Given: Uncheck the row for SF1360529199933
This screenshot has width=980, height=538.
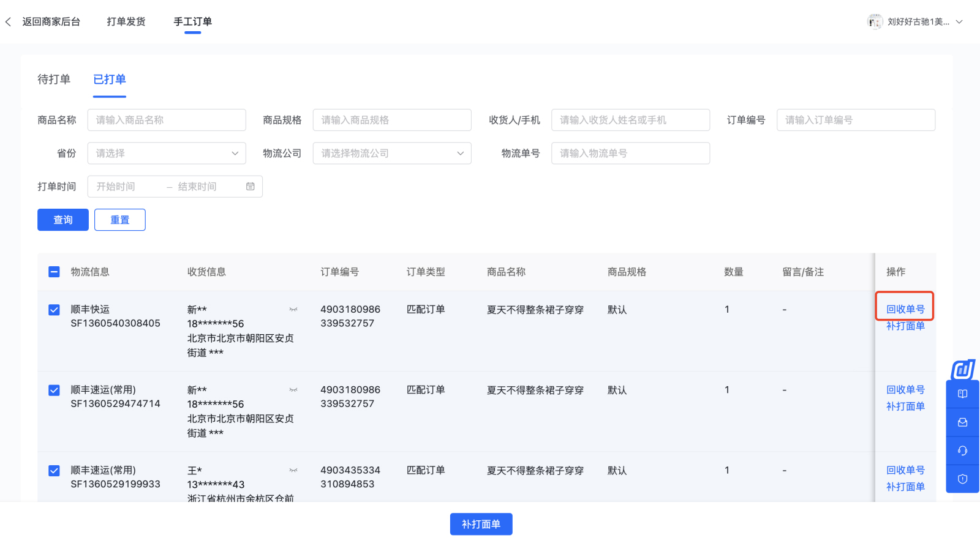Looking at the screenshot, I should [x=54, y=471].
